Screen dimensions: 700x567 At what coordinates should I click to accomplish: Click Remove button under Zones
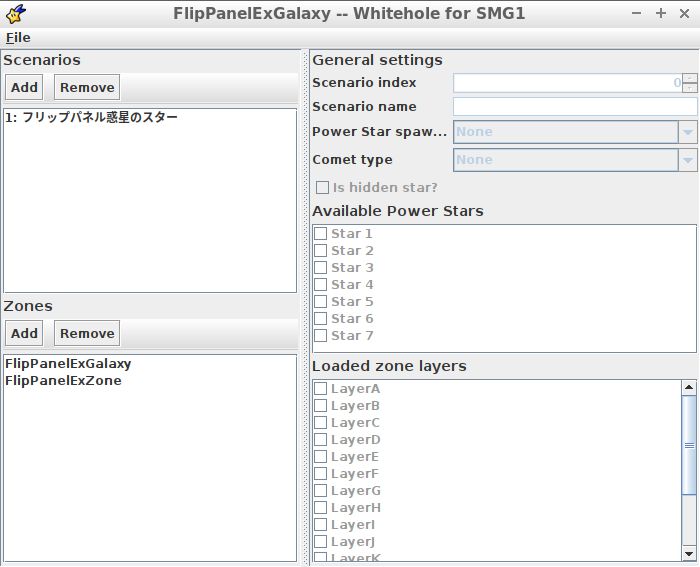87,334
